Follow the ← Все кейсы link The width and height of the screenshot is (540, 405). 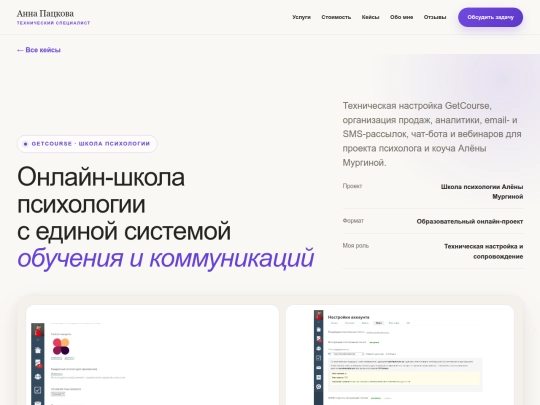pos(39,50)
